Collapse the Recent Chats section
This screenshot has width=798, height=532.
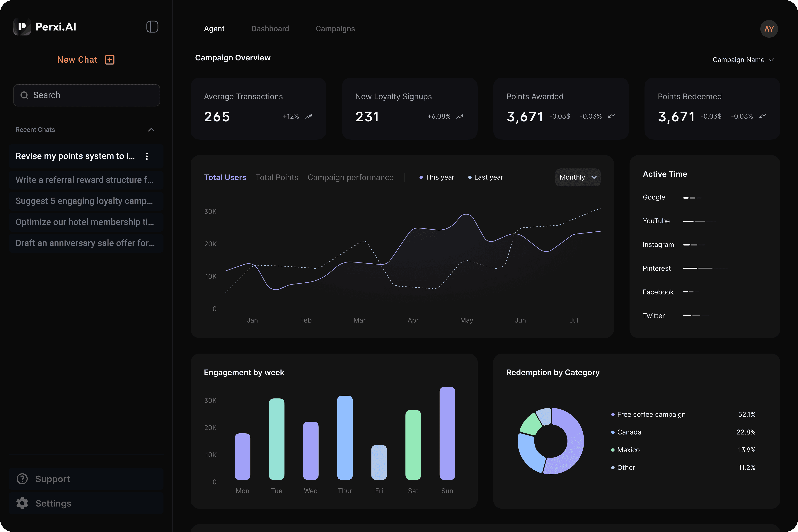coord(151,130)
